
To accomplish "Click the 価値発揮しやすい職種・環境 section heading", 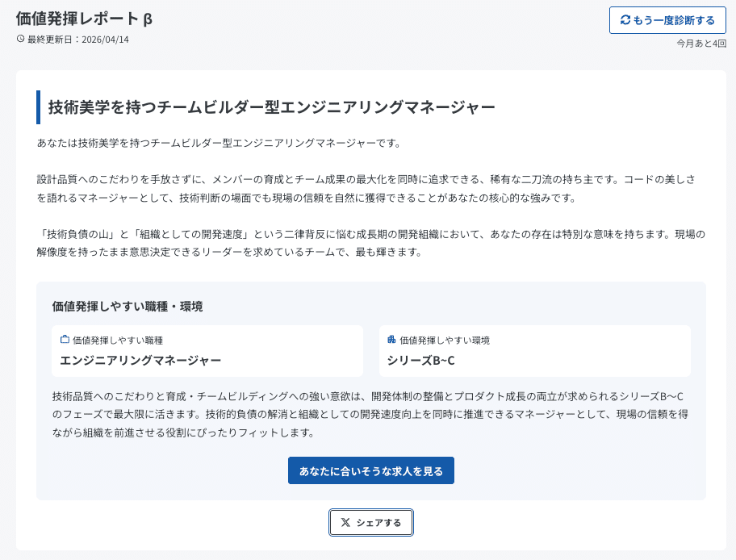I will coord(128,306).
